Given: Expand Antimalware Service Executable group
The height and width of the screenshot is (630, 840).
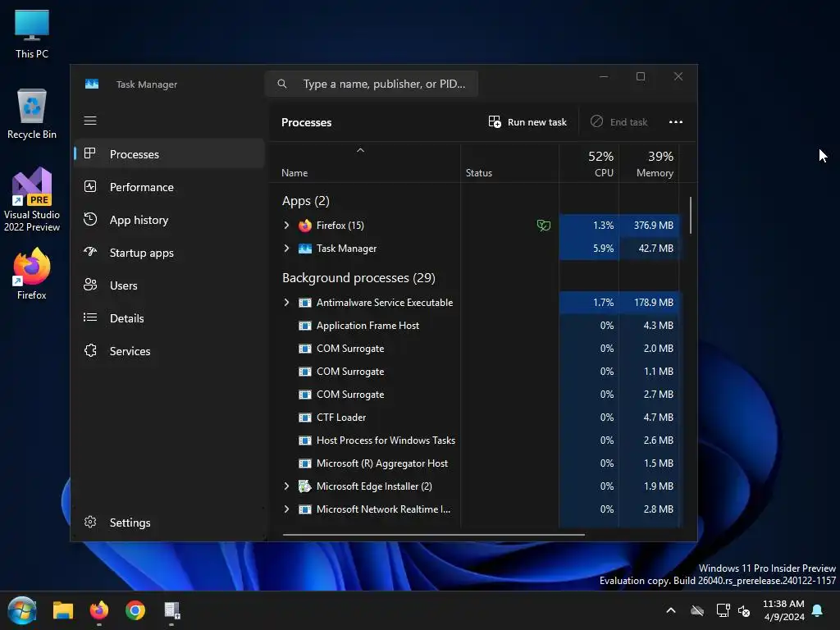Looking at the screenshot, I should (x=286, y=303).
